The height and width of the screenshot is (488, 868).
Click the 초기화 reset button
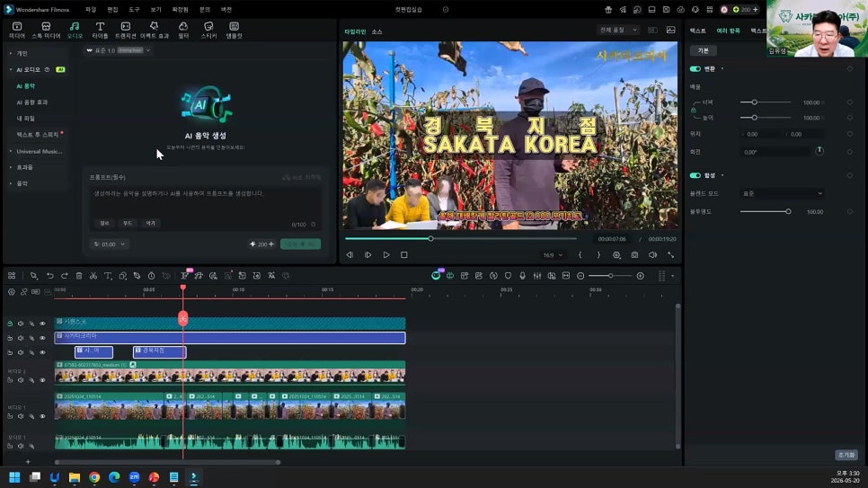tap(846, 455)
